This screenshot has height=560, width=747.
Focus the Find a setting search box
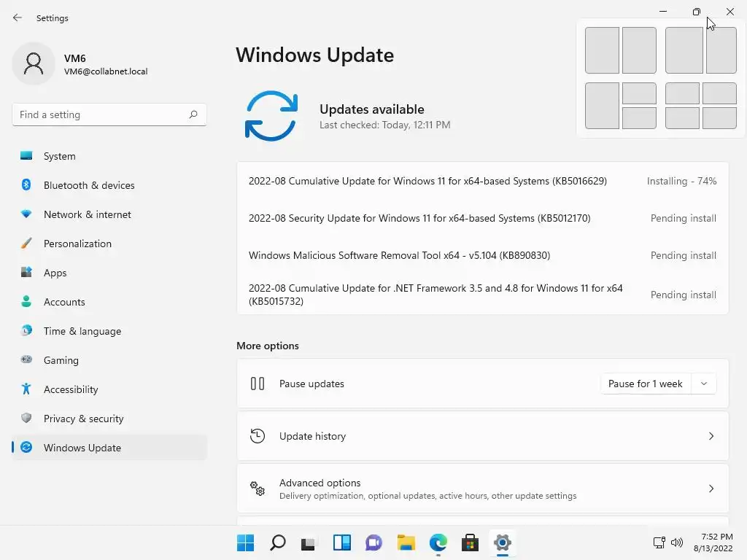(109, 114)
